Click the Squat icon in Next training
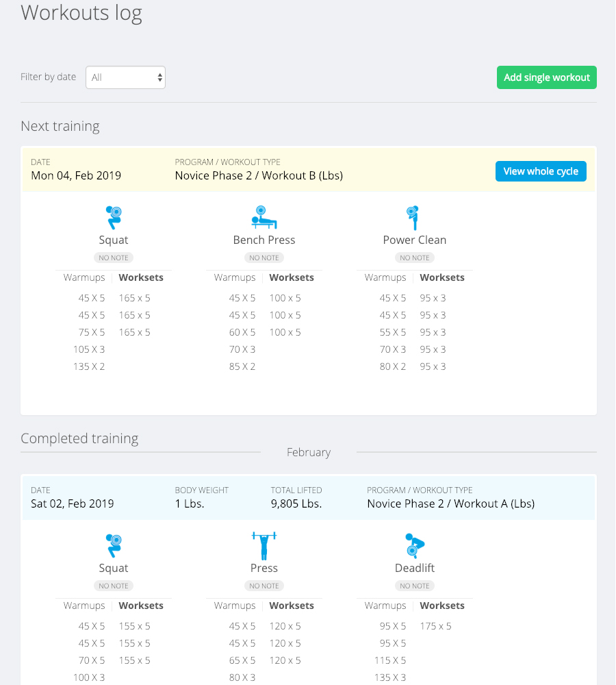This screenshot has height=685, width=616. 114,218
